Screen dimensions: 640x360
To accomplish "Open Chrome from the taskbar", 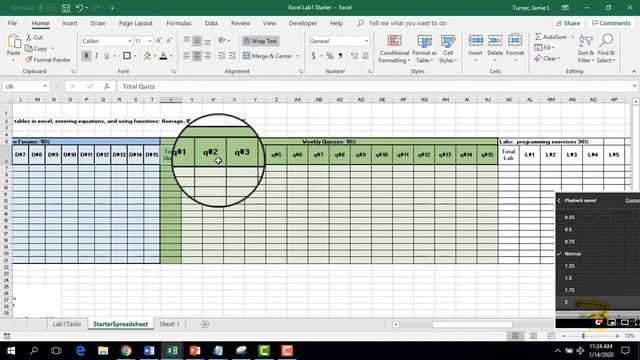I will pyautogui.click(x=126, y=351).
